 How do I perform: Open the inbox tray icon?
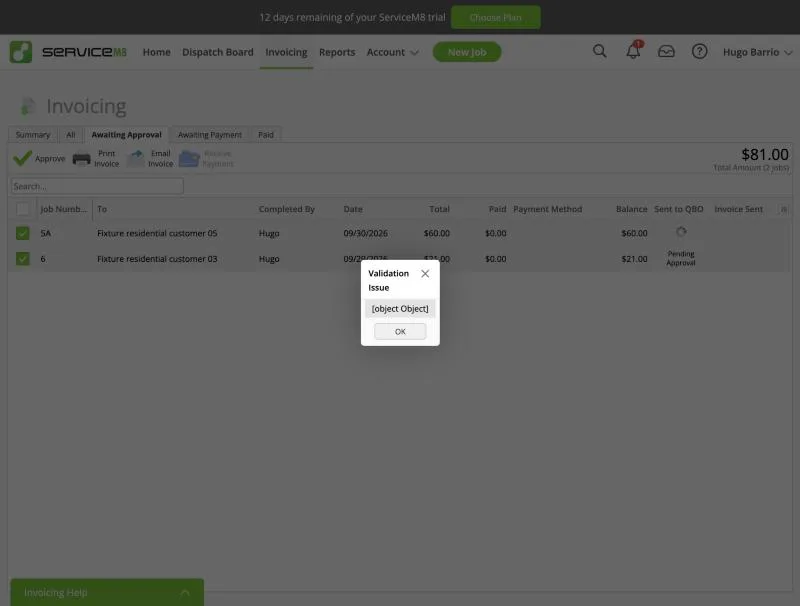click(x=666, y=52)
